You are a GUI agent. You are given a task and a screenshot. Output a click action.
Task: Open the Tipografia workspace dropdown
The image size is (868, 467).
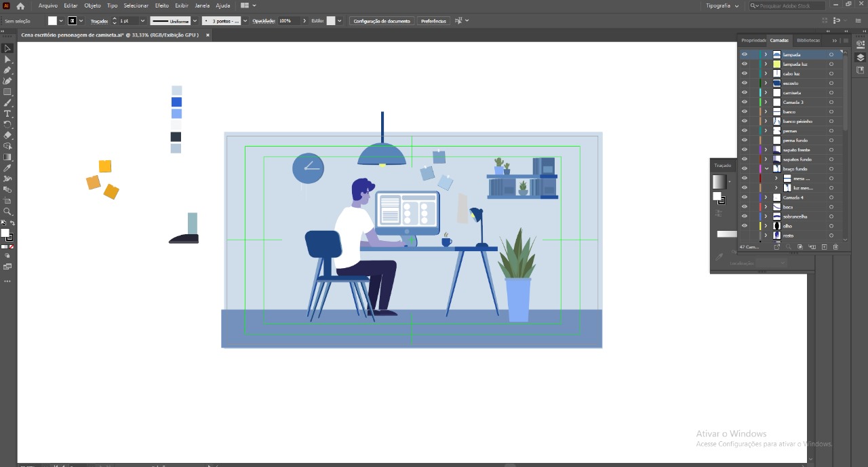click(x=722, y=5)
